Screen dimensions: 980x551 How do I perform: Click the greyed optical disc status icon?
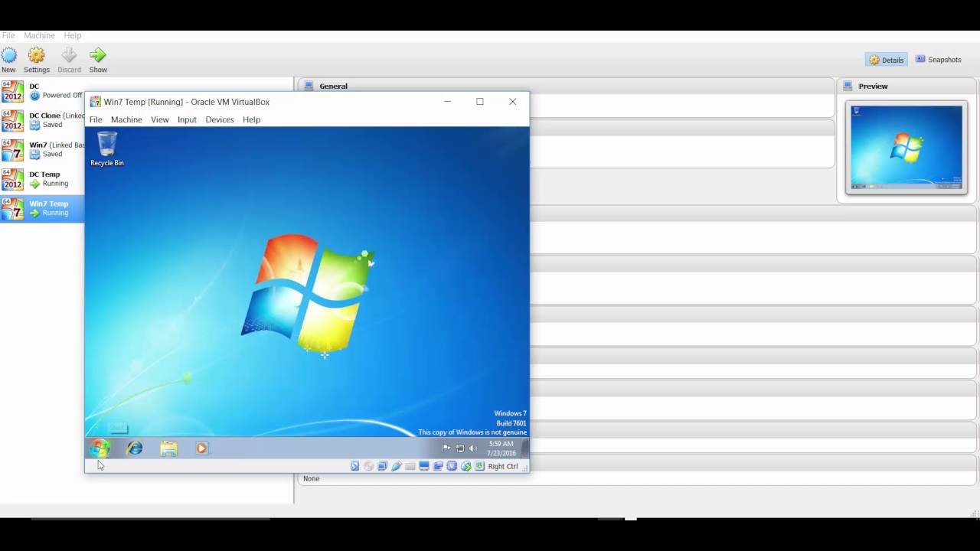pyautogui.click(x=368, y=466)
